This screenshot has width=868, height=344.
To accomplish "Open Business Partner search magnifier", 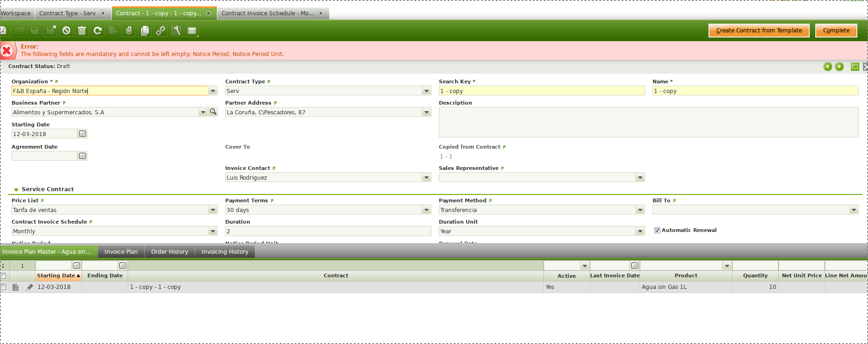I will click(x=213, y=112).
